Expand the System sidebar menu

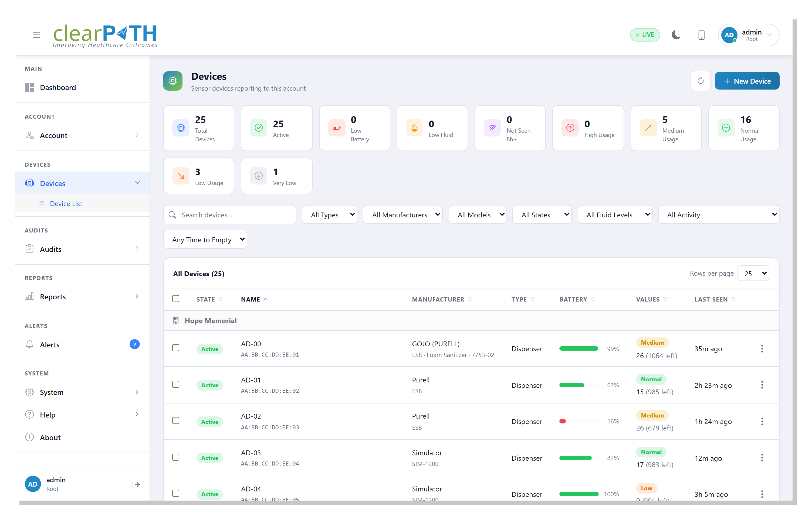coord(82,392)
